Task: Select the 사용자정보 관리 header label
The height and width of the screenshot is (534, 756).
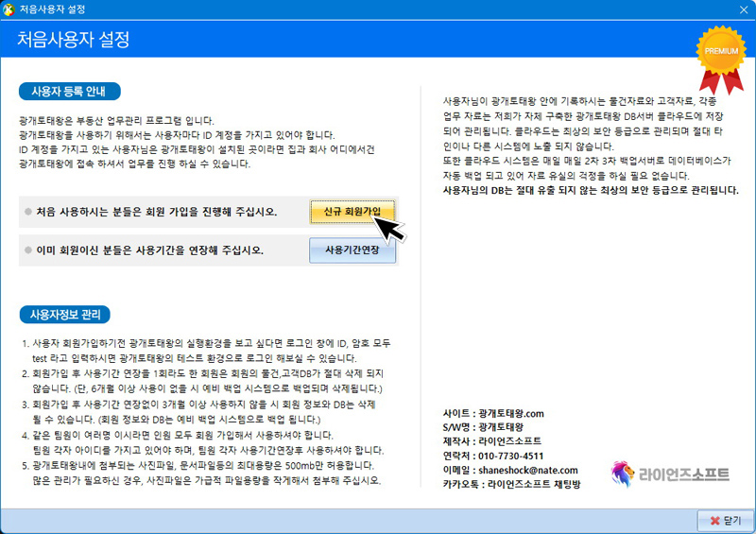Action: tap(65, 315)
